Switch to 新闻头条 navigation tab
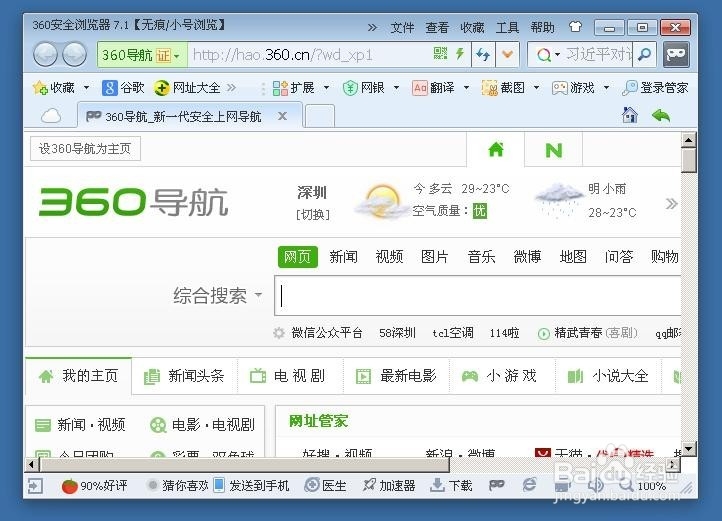 coord(185,376)
